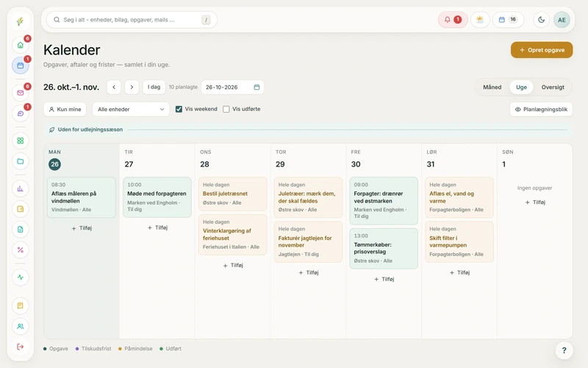
Task: Open Skift filter i varmepumpen card
Action: pos(459,241)
